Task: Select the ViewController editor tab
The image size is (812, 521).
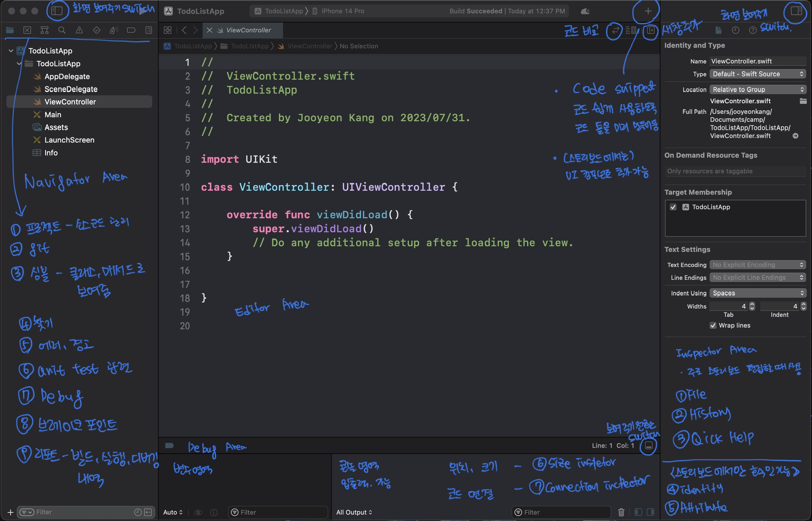Action: [243, 30]
